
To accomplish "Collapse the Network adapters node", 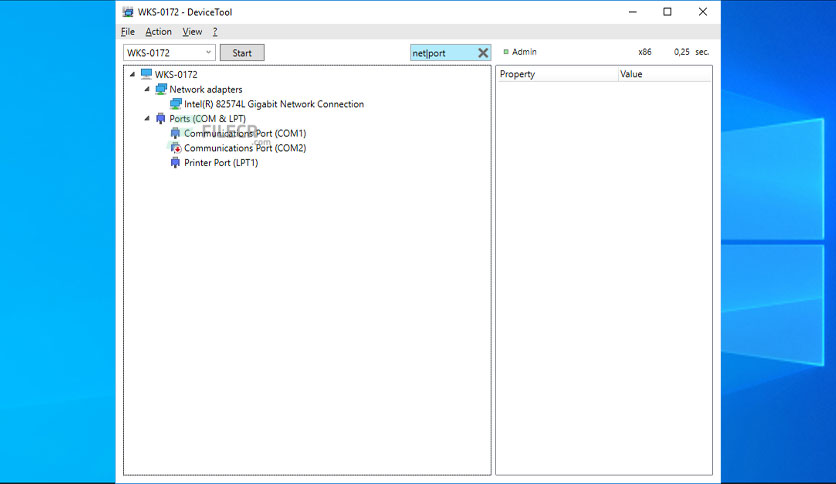I will pyautogui.click(x=147, y=89).
